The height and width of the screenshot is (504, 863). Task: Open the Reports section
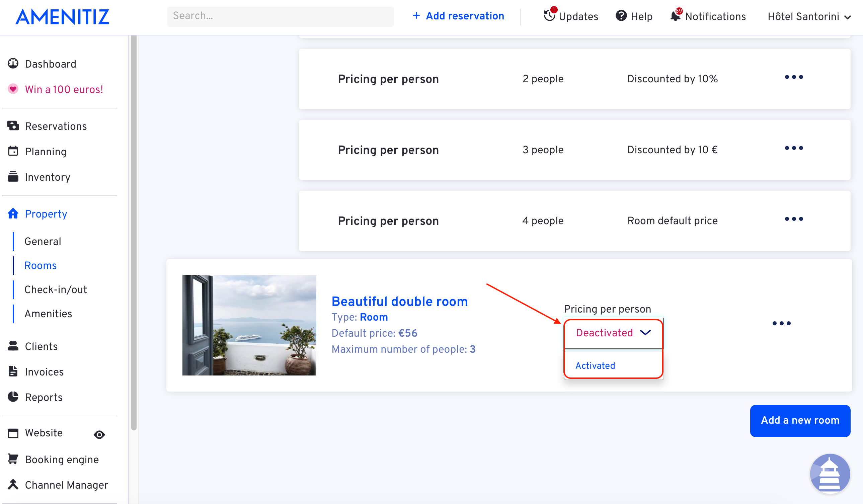click(44, 397)
